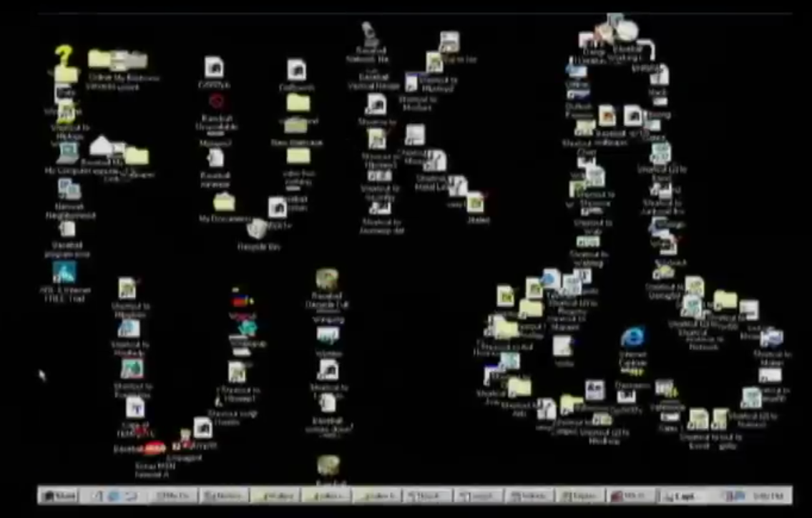Click the taskbar clock

(768, 497)
